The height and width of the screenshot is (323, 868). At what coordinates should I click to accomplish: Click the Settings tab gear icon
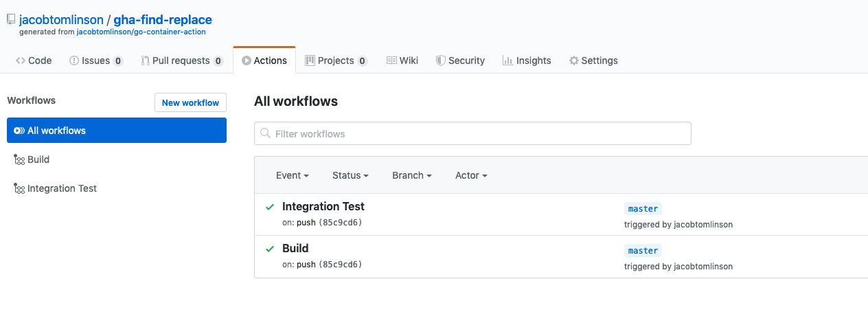(574, 60)
